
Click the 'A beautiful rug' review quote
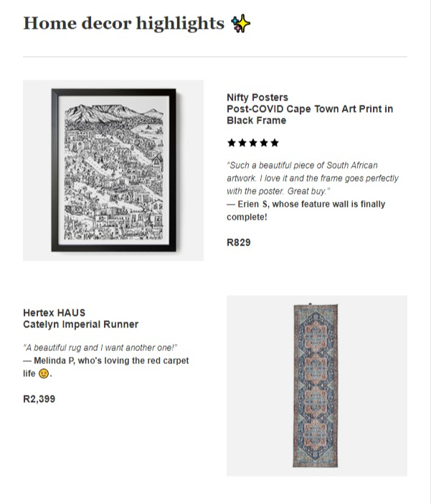(x=100, y=347)
